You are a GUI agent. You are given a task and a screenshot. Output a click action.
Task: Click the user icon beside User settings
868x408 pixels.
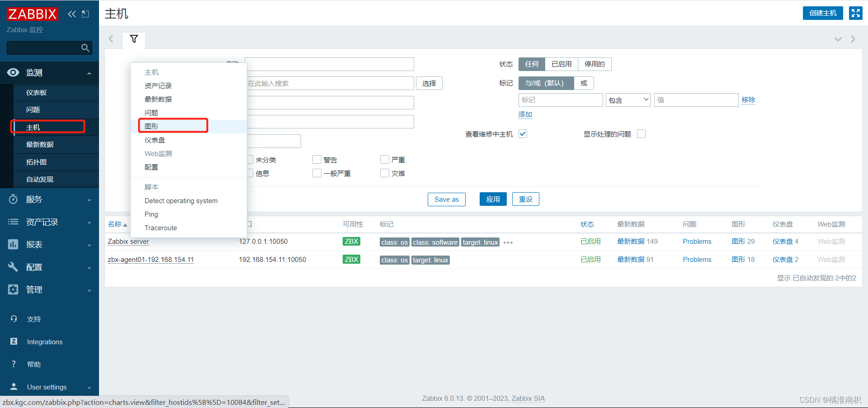click(14, 387)
